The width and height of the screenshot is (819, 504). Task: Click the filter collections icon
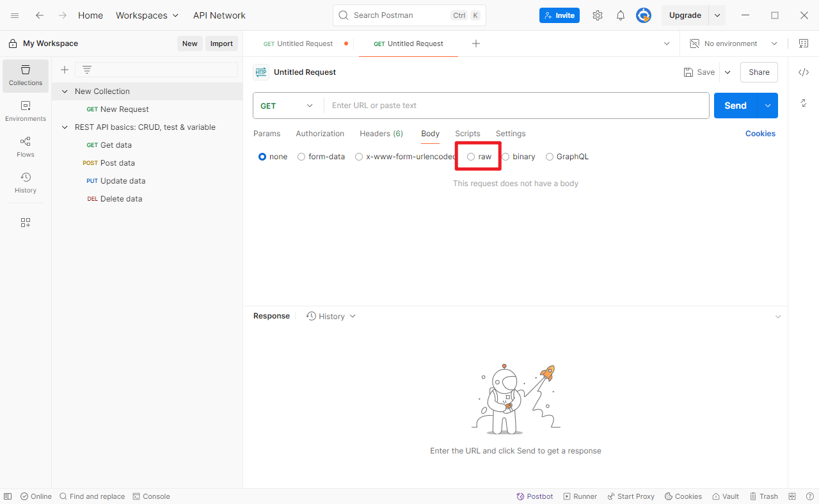click(x=87, y=70)
